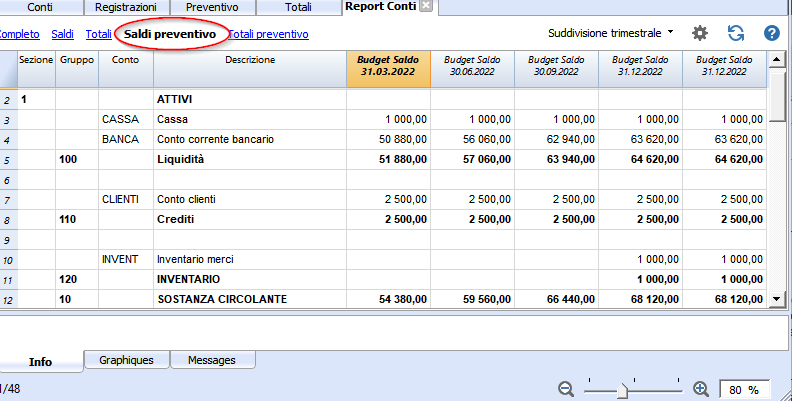Switch to the Conti tab

[40, 7]
